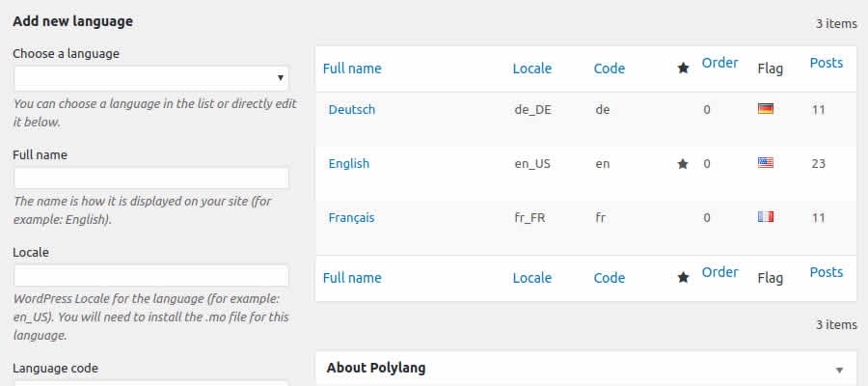Sort by Code column header
Screen dimensions: 868x386
(610, 69)
